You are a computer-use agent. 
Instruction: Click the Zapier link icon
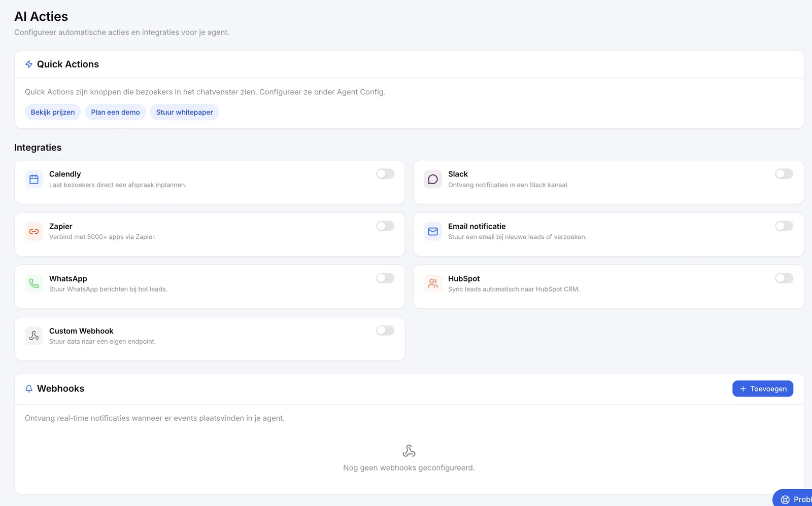click(x=34, y=231)
